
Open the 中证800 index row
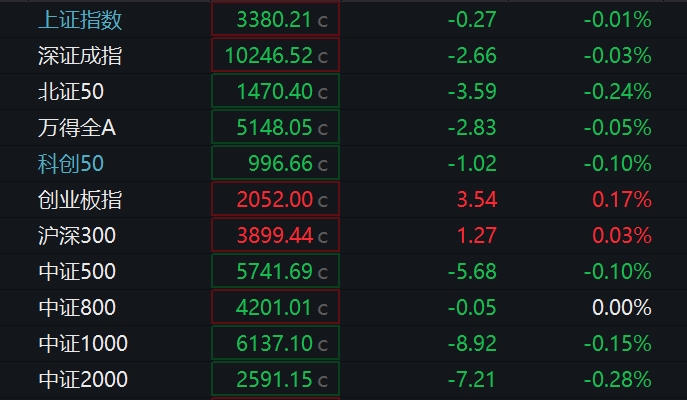[344, 308]
